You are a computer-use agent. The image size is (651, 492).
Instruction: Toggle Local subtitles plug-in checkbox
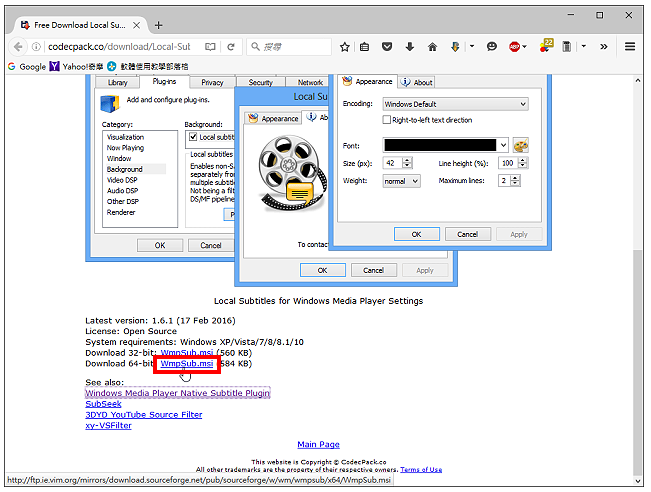[x=193, y=137]
